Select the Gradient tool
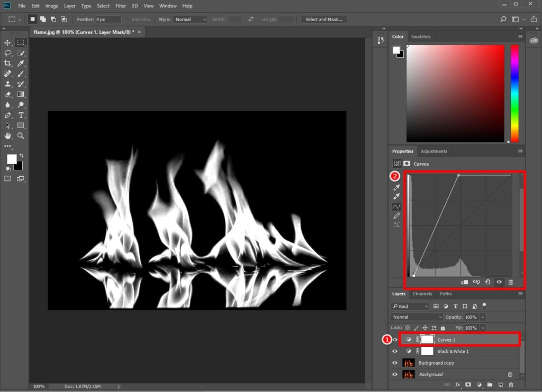This screenshot has height=392, width=542. click(x=21, y=95)
